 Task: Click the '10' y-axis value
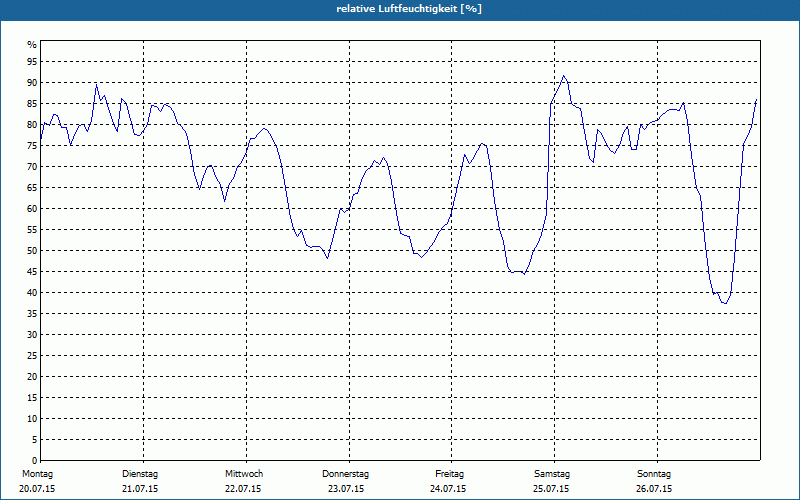(32, 418)
